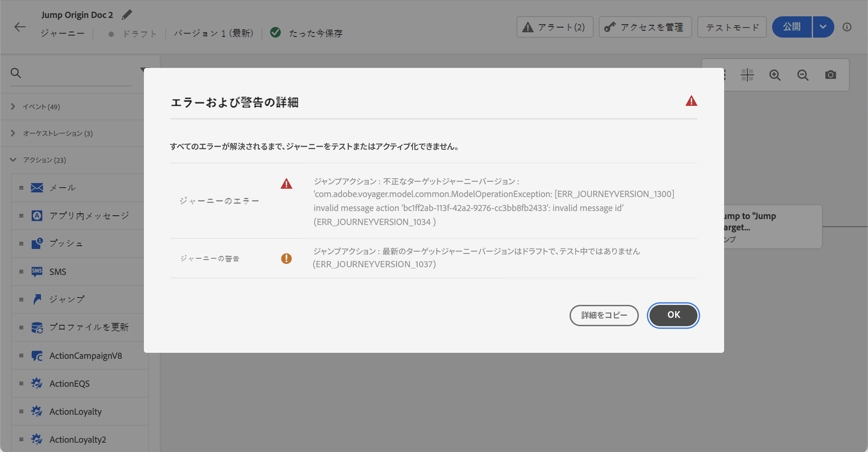Click the テストモード button
Viewport: 868px width, 452px height.
732,27
